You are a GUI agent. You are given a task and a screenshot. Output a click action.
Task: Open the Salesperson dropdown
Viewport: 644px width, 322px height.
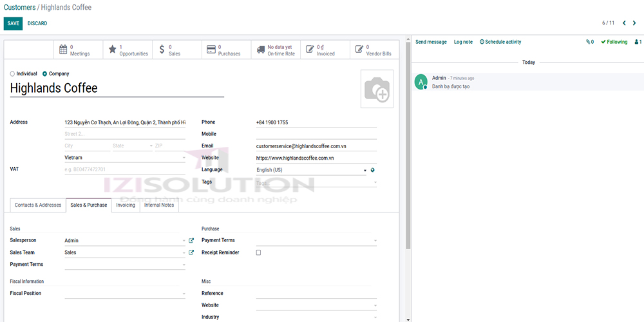click(x=125, y=241)
